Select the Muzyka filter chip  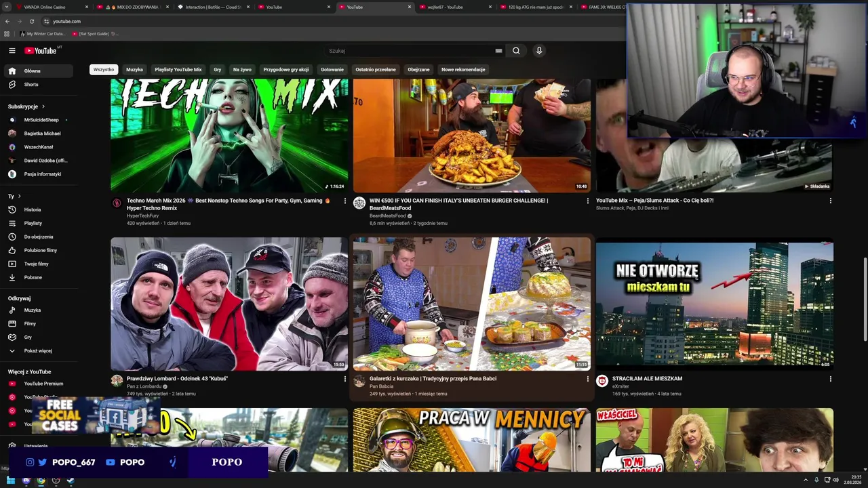134,69
